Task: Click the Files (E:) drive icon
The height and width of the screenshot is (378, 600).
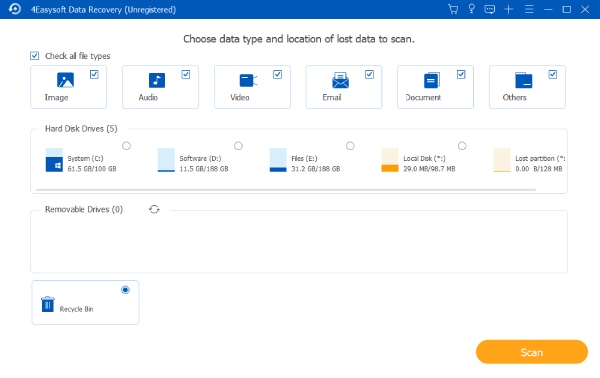Action: (278, 160)
